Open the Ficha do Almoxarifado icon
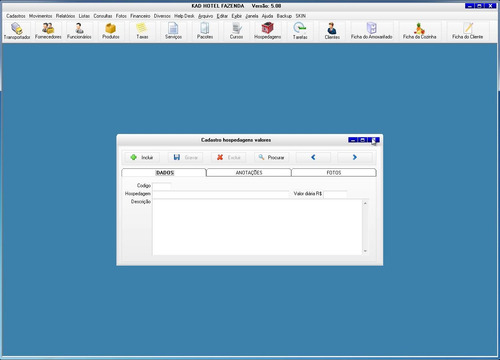500x360 pixels. tap(371, 31)
